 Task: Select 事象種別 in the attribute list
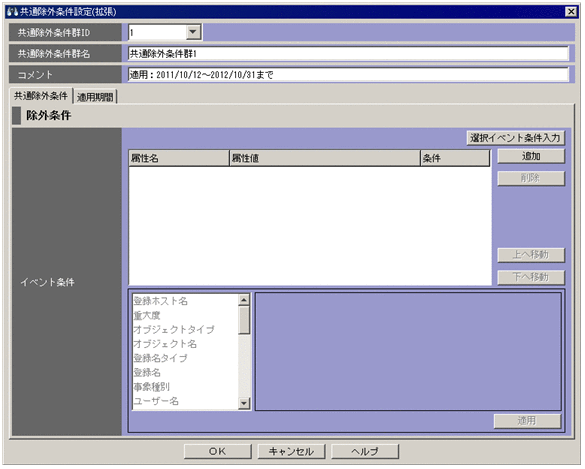185,387
